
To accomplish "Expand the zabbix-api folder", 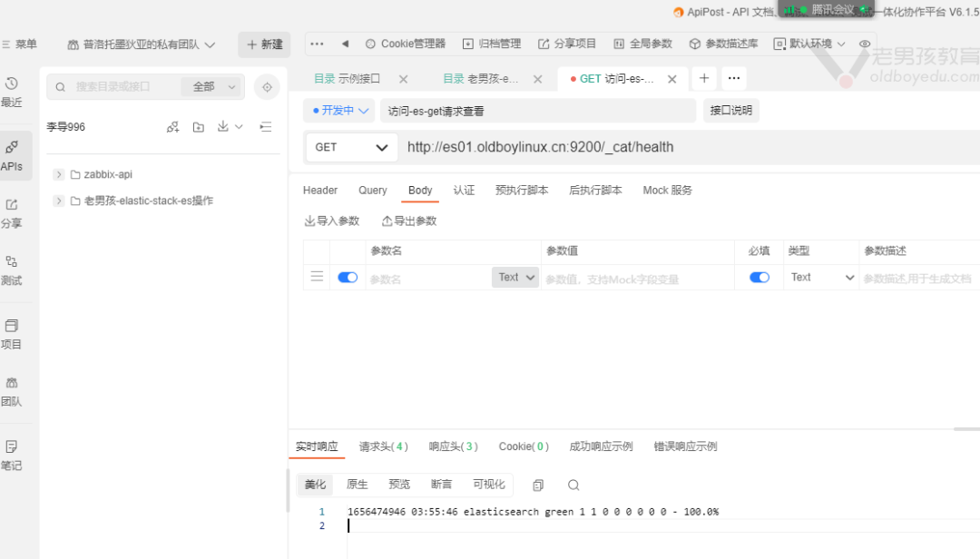I will pos(59,174).
